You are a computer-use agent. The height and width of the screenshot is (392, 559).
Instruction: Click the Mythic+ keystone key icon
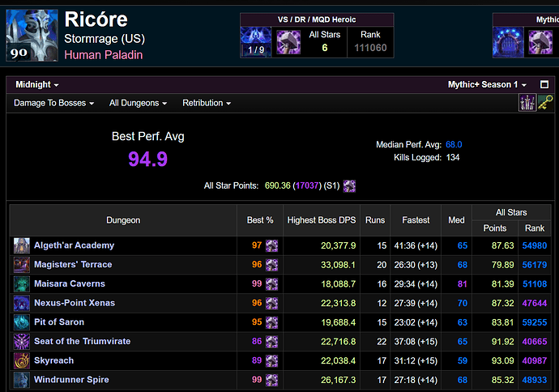(545, 103)
